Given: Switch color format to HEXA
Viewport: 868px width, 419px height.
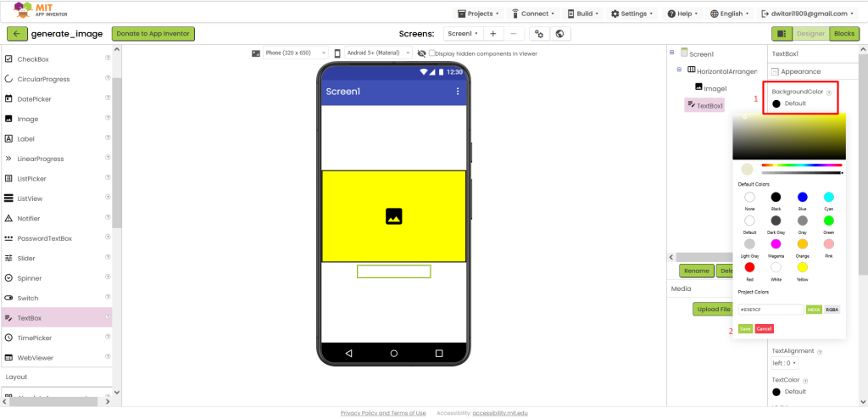Looking at the screenshot, I should click(x=814, y=310).
